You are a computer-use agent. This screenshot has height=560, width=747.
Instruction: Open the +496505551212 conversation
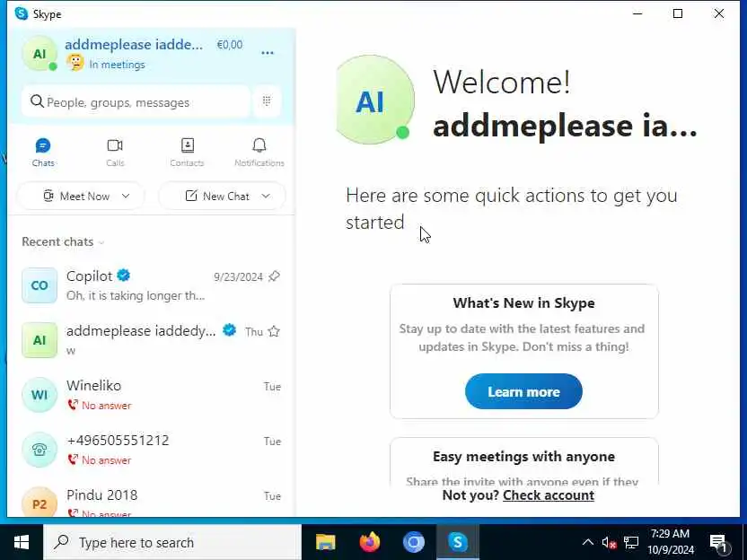(151, 450)
